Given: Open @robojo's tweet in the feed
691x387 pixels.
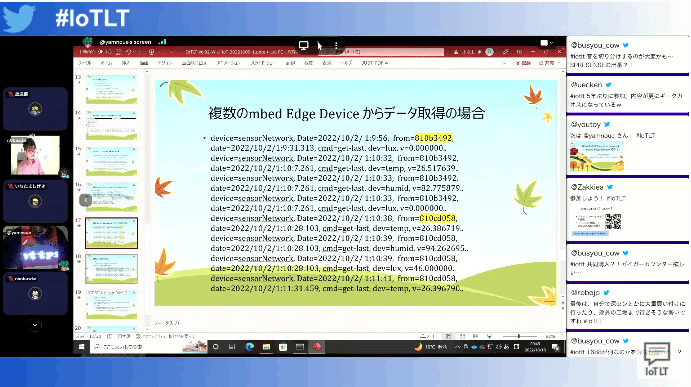Looking at the screenshot, I should 627,306.
